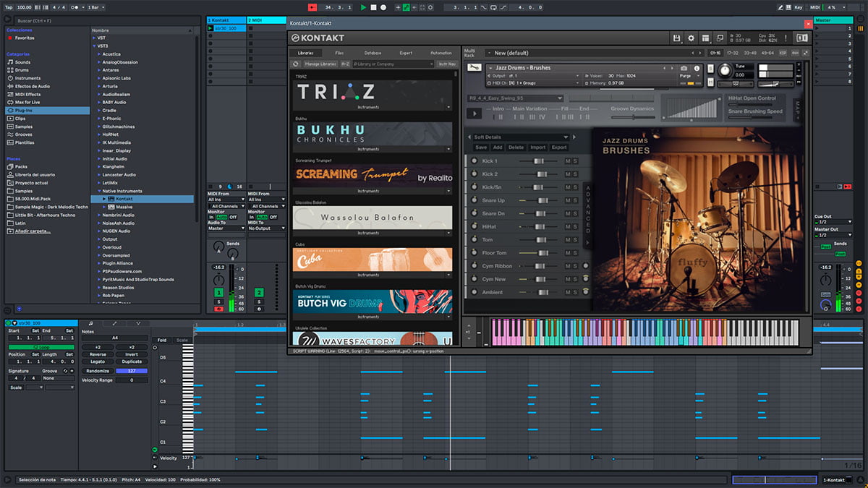Launch the str30 100 clip
868x488 pixels.
tap(210, 28)
